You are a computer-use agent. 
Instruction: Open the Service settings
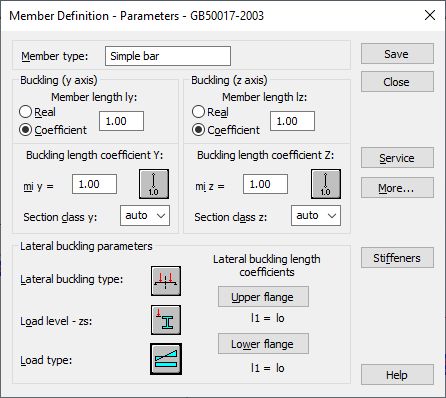pos(397,158)
